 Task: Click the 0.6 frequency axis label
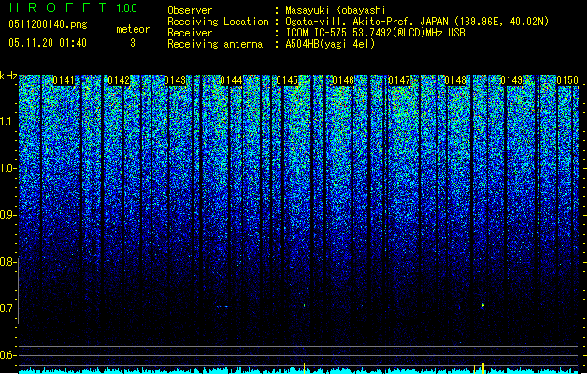pyautogui.click(x=8, y=355)
